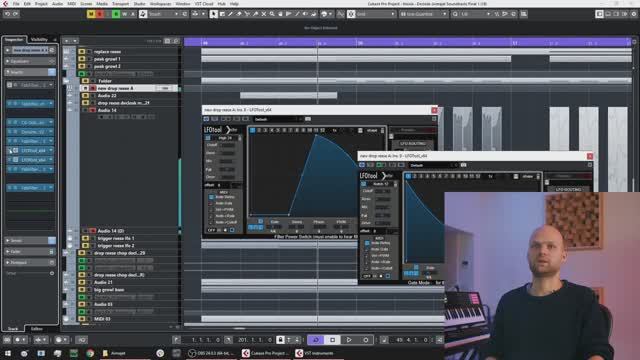Open the Project menu

click(x=41, y=4)
